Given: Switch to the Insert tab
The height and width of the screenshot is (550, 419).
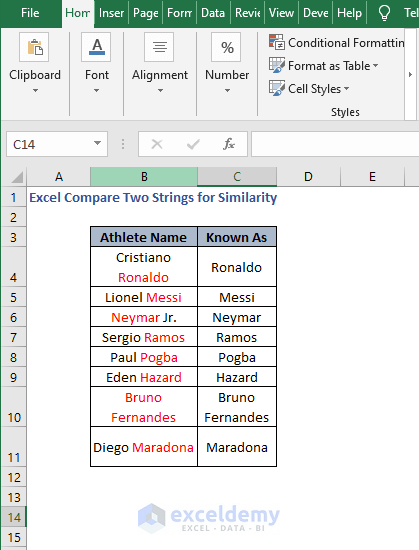Looking at the screenshot, I should point(111,13).
